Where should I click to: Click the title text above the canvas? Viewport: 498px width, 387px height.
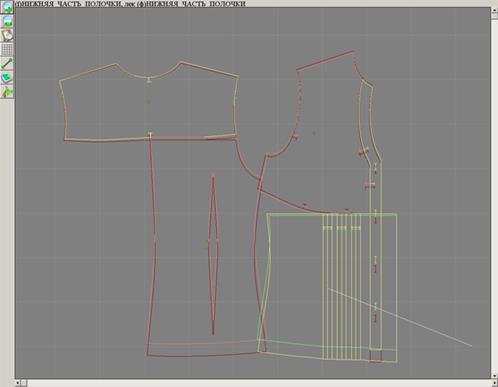pyautogui.click(x=131, y=4)
